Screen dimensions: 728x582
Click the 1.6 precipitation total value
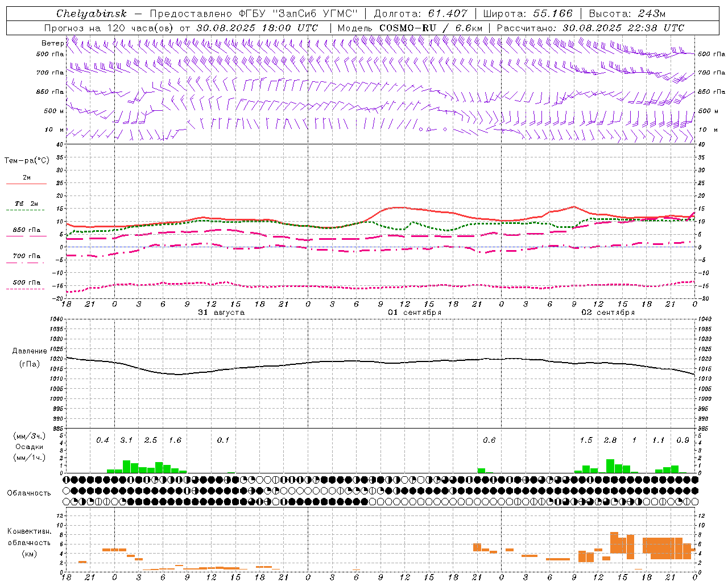[x=175, y=440]
